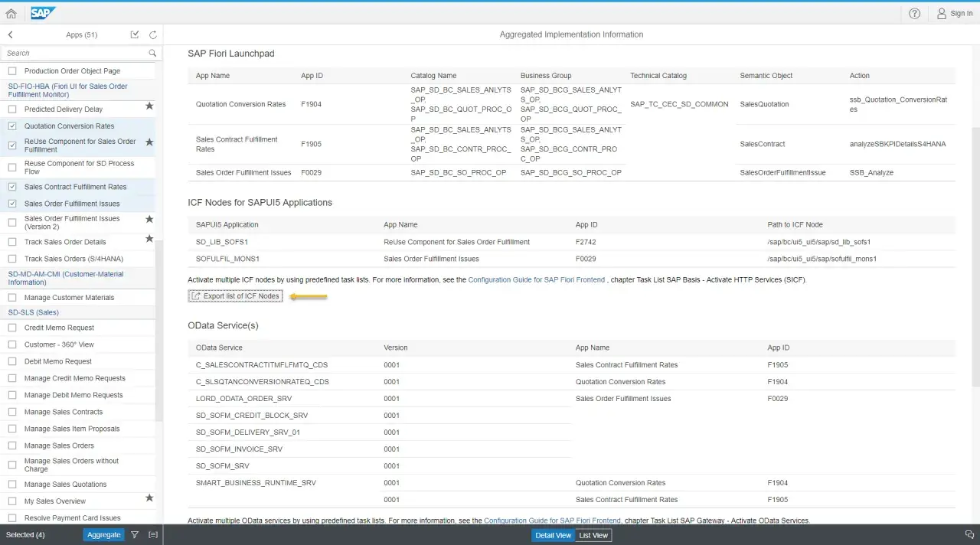Image resolution: width=980 pixels, height=545 pixels.
Task: Click SD_SOFM_INVOICE_SRV service row
Action: pyautogui.click(x=239, y=449)
